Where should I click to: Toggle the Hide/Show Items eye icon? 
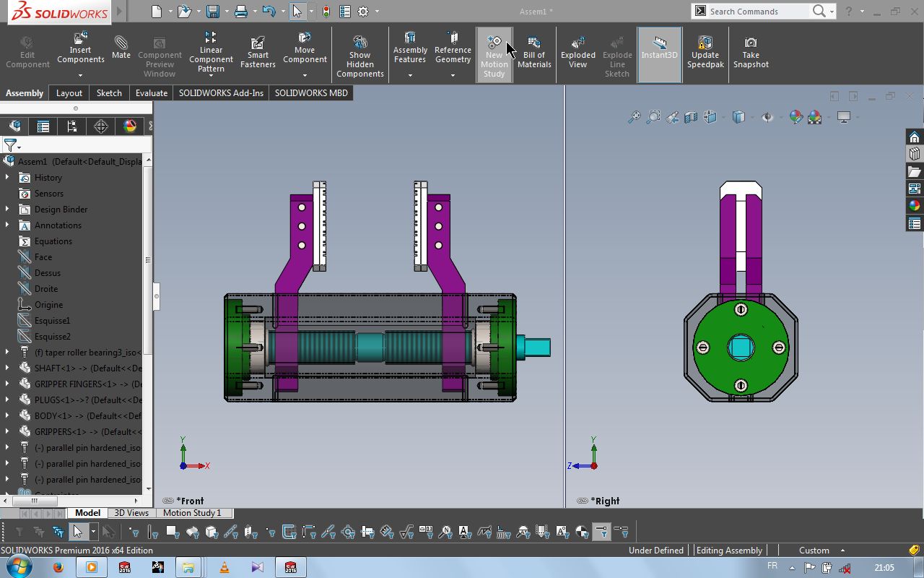767,117
